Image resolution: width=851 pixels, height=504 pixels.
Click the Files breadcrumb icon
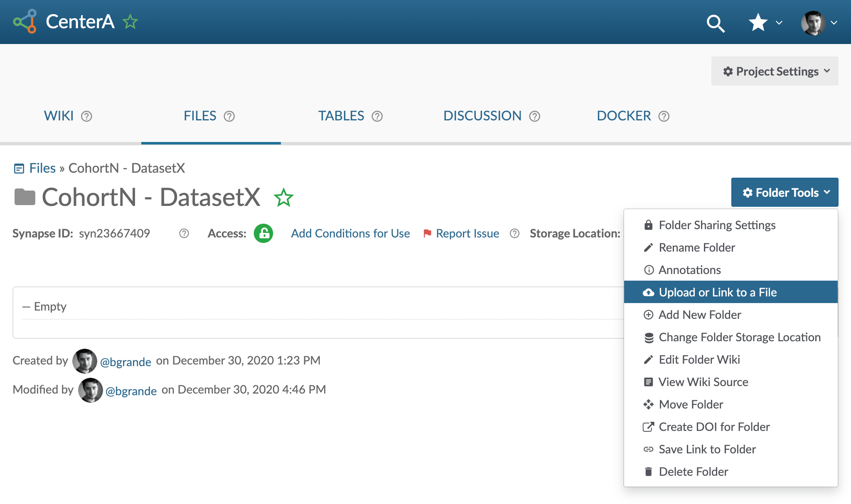[19, 168]
